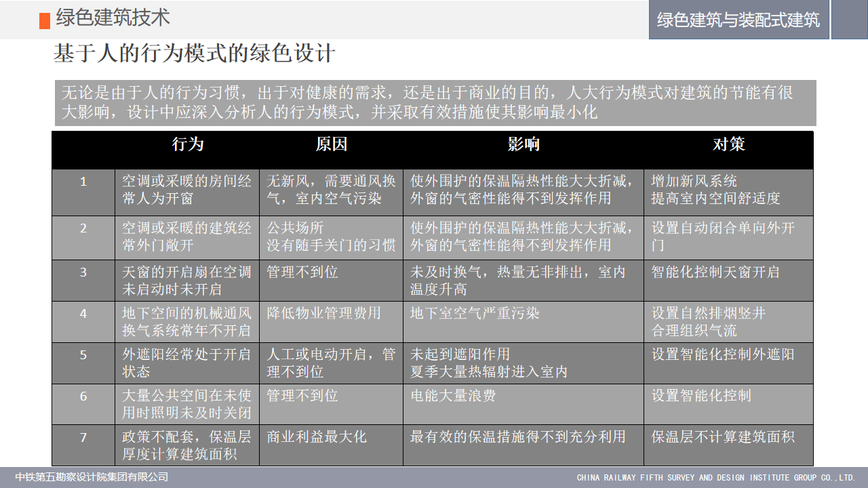Select the 绿色建筑与装配式建筑 label box

[x=739, y=20]
